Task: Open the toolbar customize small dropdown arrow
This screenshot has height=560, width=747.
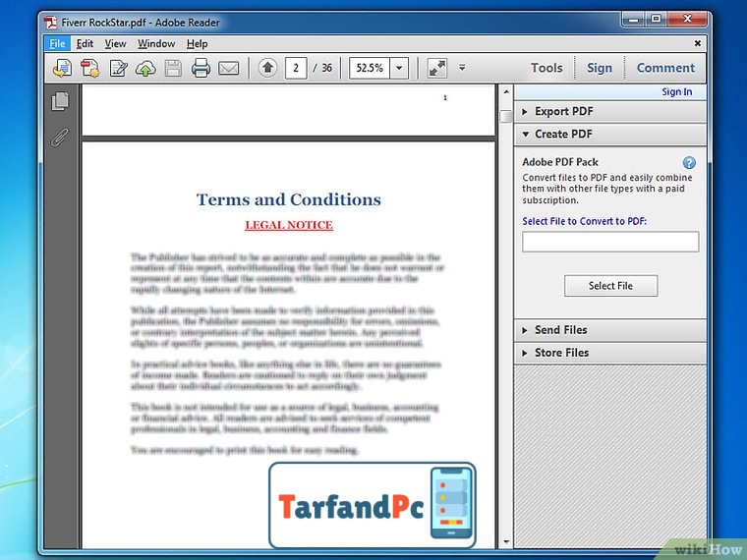Action: pos(462,68)
